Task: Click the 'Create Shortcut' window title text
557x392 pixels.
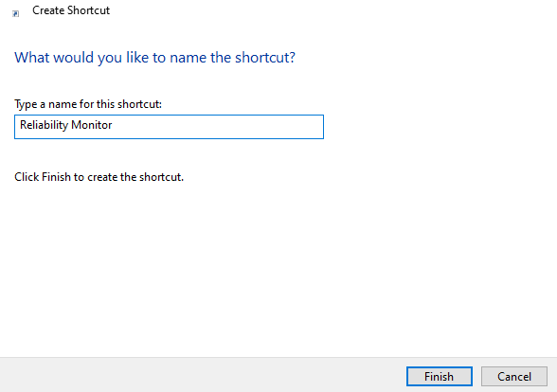Action: [x=71, y=10]
